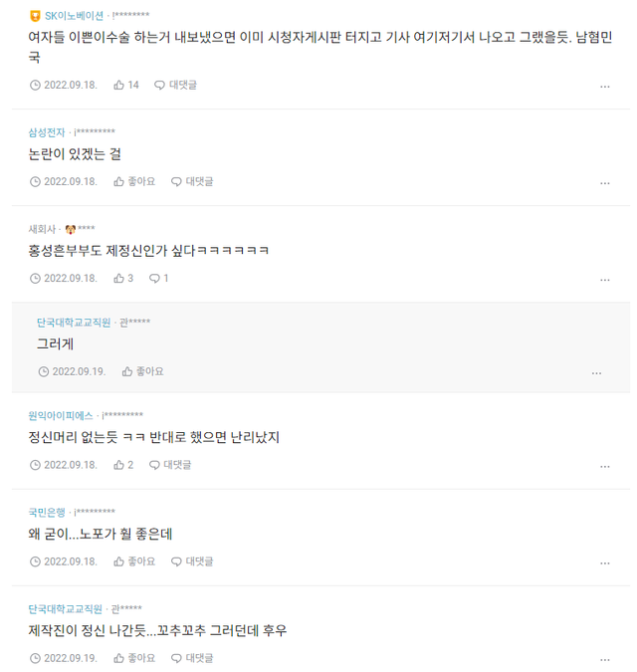Open three-dot menu on 그러게 reply
Image resolution: width=637 pixels, height=672 pixels.
(x=596, y=373)
